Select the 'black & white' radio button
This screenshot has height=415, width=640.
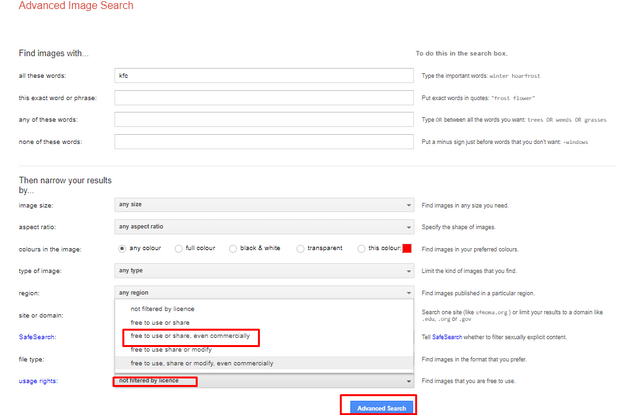(x=233, y=249)
